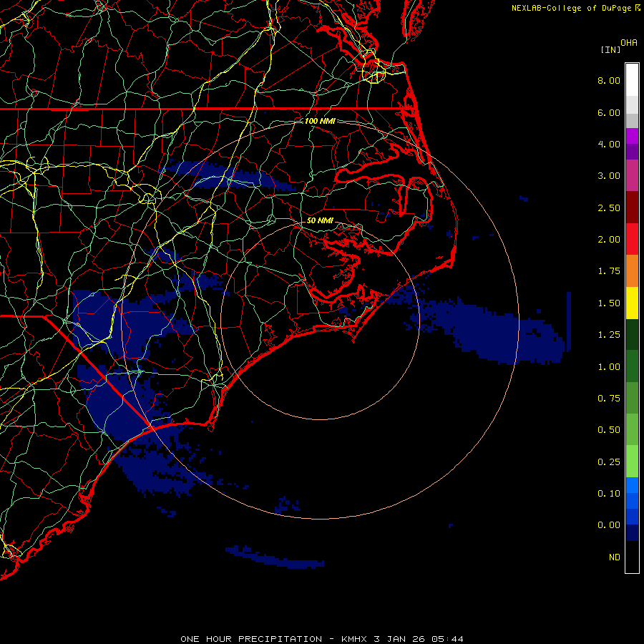
Task: Click the 100 NMI range ring label
Action: tap(320, 121)
